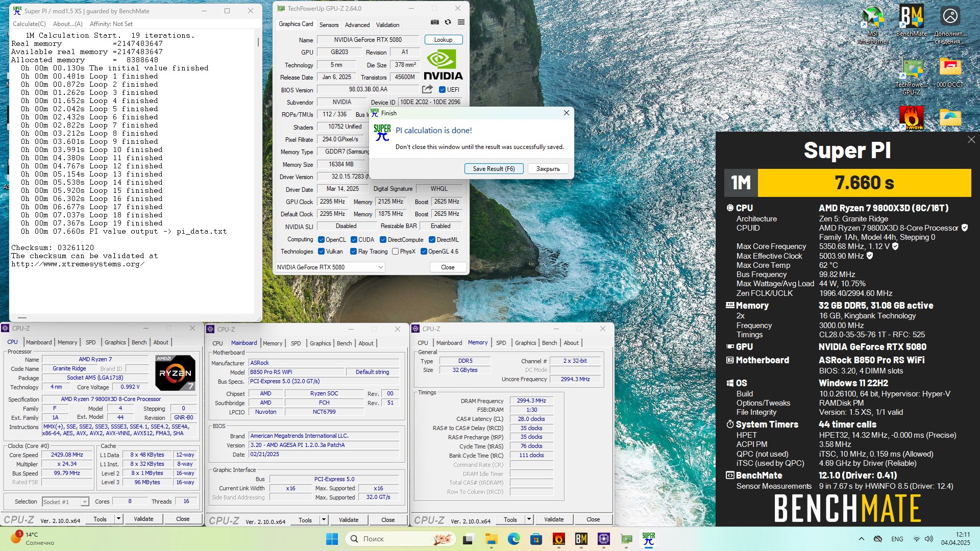Open MSI Afterburner desktop shortcut

tap(872, 24)
